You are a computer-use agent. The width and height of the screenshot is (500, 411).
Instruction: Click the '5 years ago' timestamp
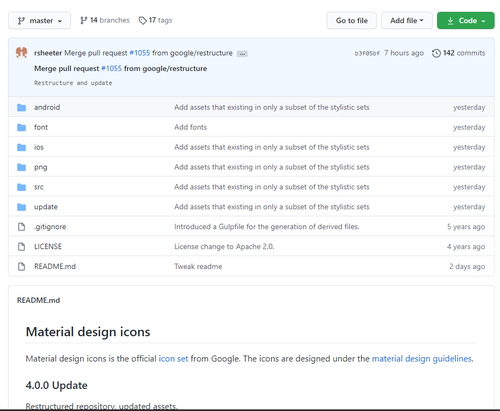pyautogui.click(x=466, y=227)
